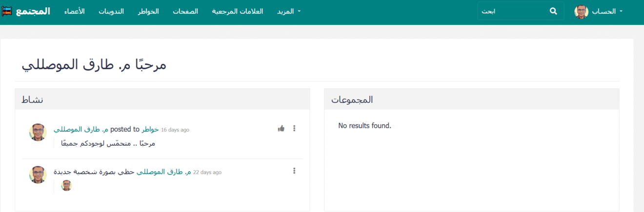Click the search magnifier icon
This screenshot has width=644, height=212.
coord(553,11)
